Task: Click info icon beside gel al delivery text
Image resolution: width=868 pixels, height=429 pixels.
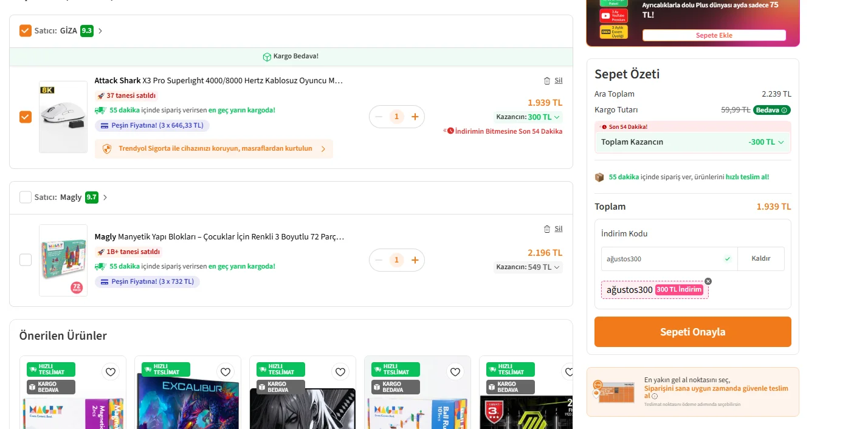Action: coord(655,396)
